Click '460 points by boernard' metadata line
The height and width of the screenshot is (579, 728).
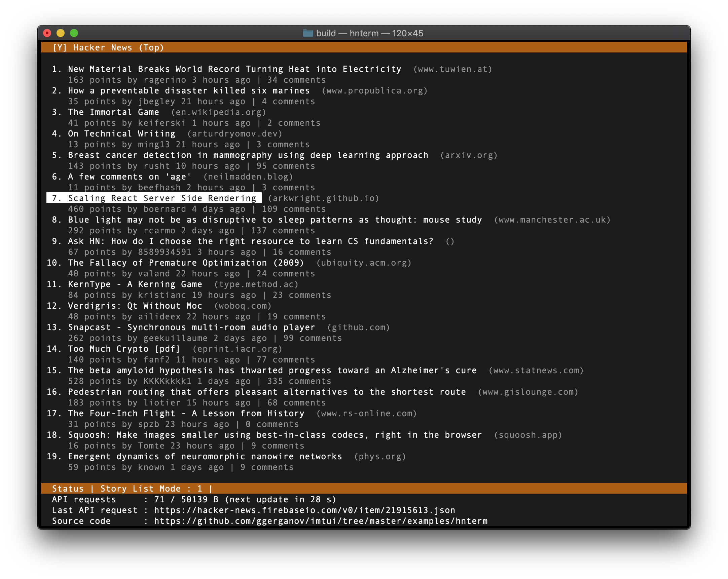(197, 209)
